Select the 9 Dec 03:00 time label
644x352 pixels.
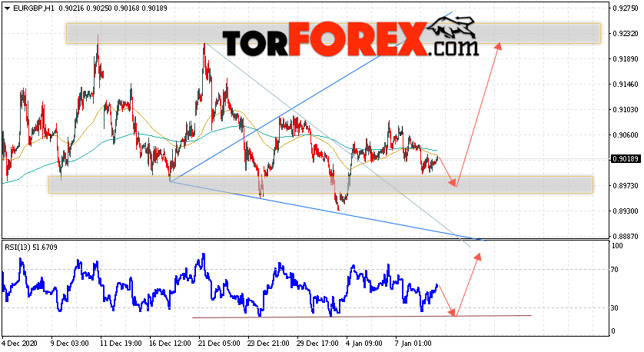tap(69, 343)
